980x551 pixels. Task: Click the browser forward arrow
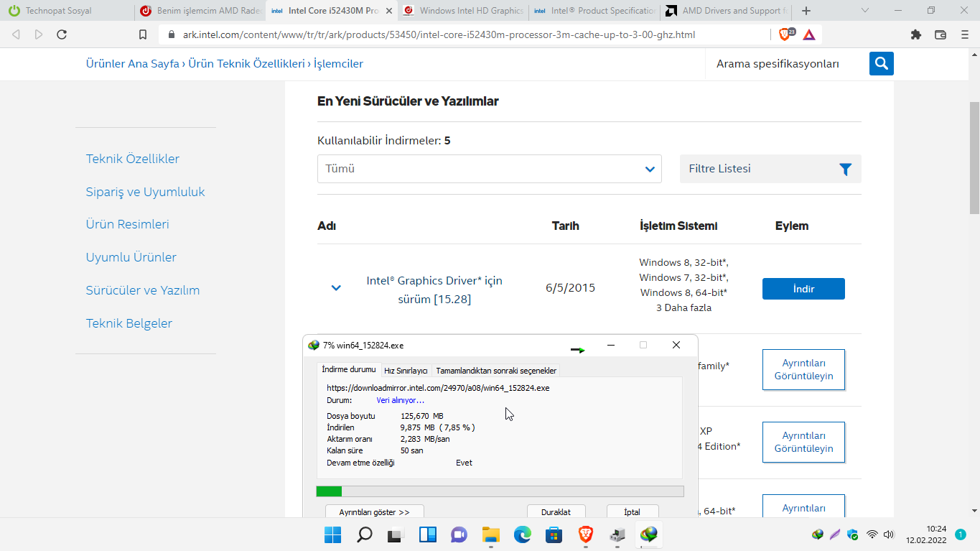39,34
